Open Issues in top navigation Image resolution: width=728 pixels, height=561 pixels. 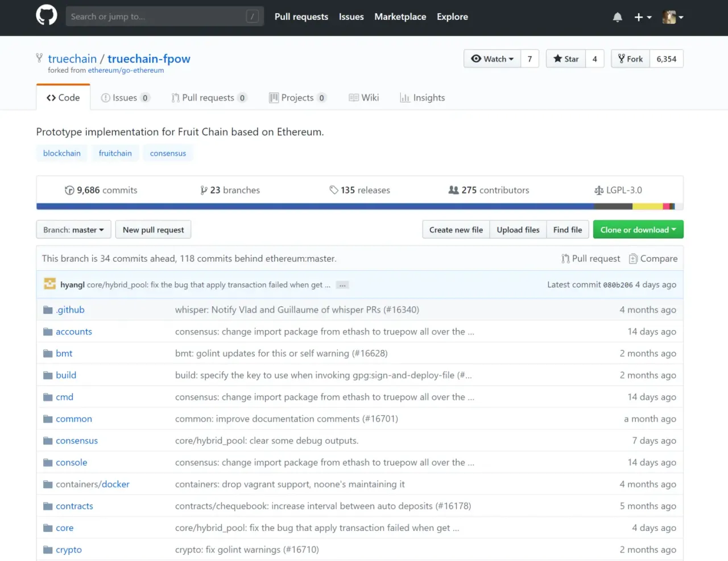pyautogui.click(x=351, y=17)
